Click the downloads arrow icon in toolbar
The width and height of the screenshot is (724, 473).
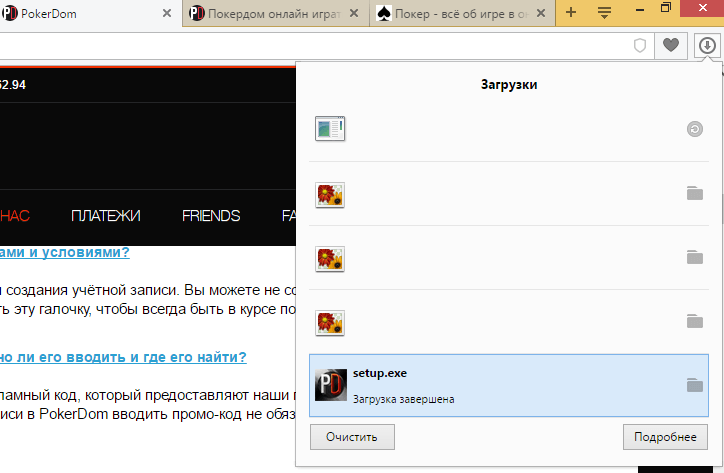pos(707,46)
